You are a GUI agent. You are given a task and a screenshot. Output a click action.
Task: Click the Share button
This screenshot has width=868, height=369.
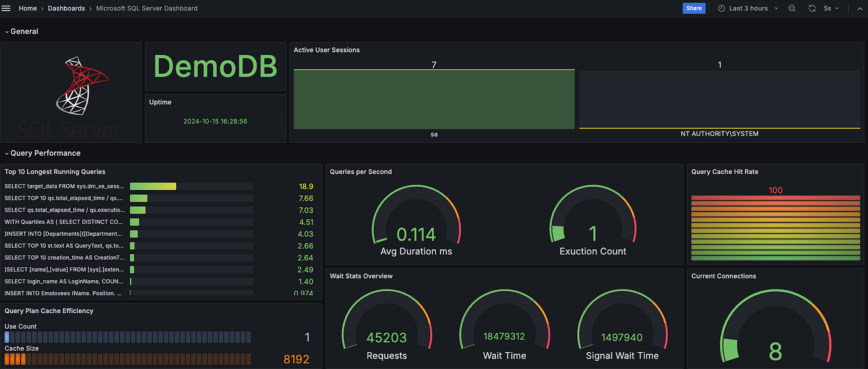694,8
